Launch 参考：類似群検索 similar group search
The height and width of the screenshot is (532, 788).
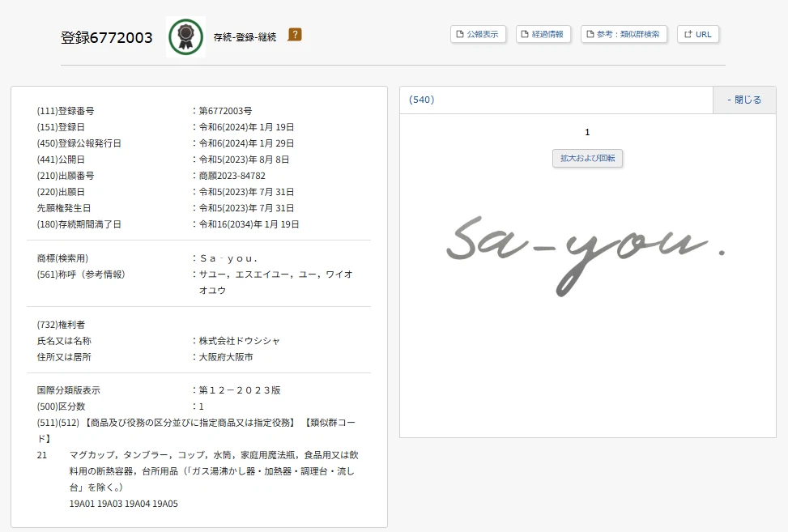click(624, 34)
